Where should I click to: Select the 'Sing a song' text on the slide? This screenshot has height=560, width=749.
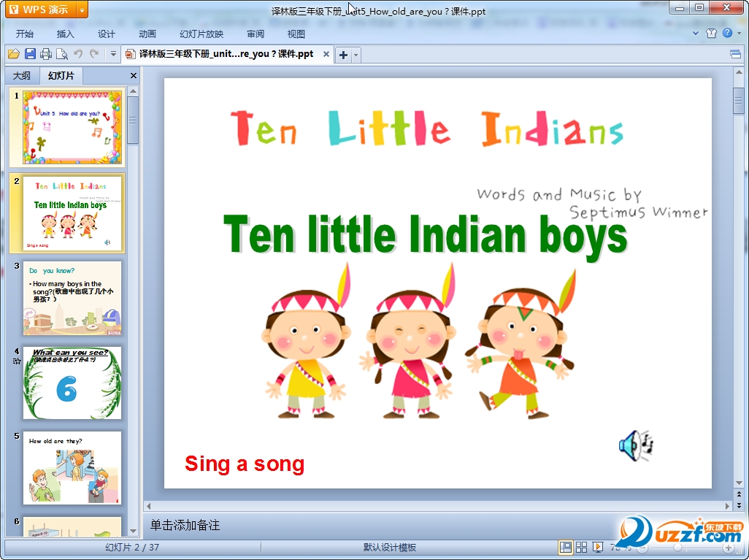(245, 464)
